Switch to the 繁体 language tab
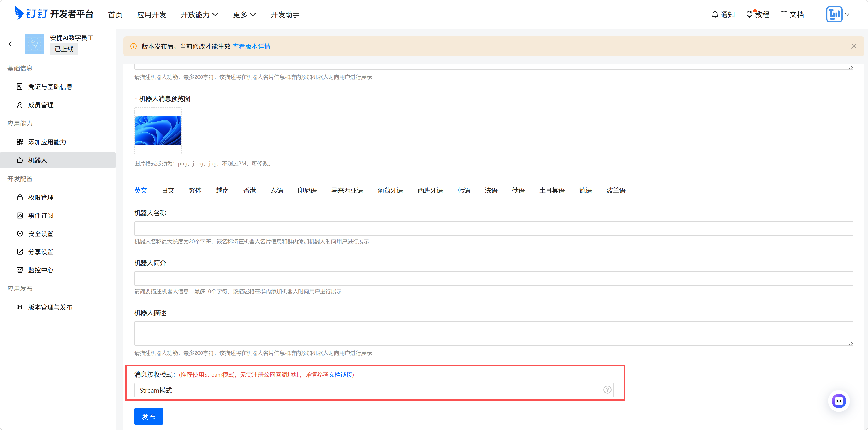This screenshot has width=868, height=430. [x=195, y=190]
